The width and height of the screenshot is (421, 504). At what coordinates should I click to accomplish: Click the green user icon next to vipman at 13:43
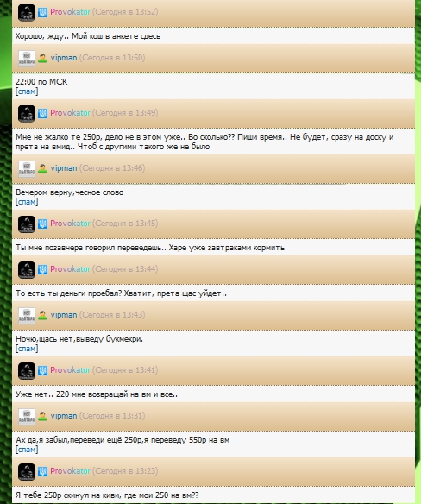point(43,315)
